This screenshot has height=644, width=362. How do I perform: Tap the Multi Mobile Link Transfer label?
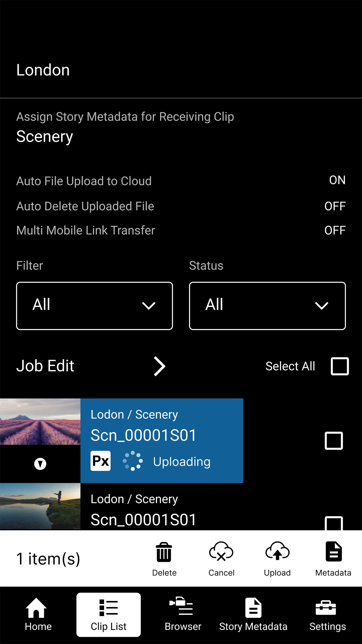(x=86, y=230)
